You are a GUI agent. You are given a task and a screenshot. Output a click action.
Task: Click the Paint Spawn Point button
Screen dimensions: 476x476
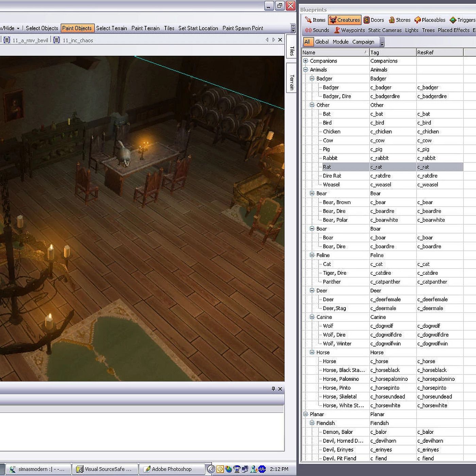pyautogui.click(x=243, y=28)
